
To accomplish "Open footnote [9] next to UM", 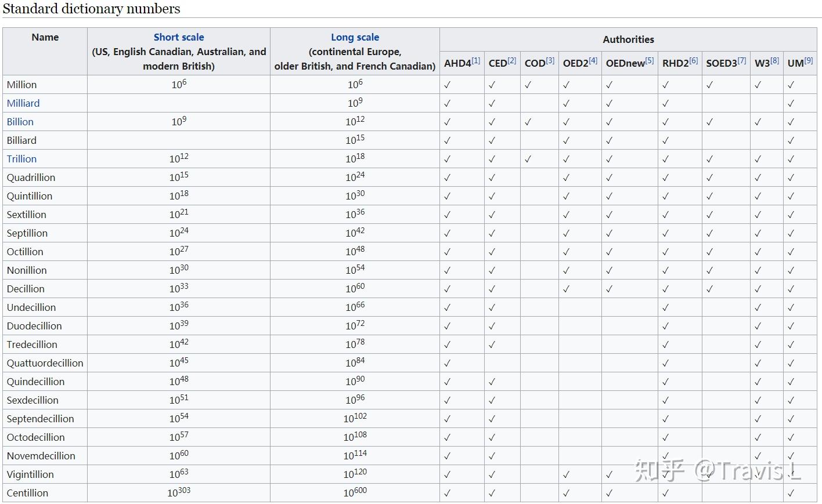I will [809, 60].
